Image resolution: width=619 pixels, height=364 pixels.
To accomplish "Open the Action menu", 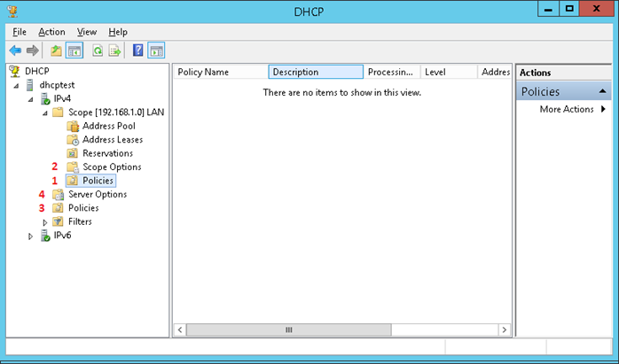I will [x=51, y=32].
